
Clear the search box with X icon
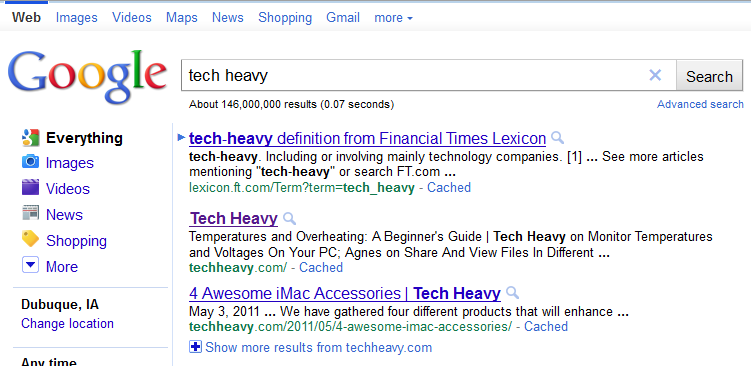pyautogui.click(x=655, y=75)
